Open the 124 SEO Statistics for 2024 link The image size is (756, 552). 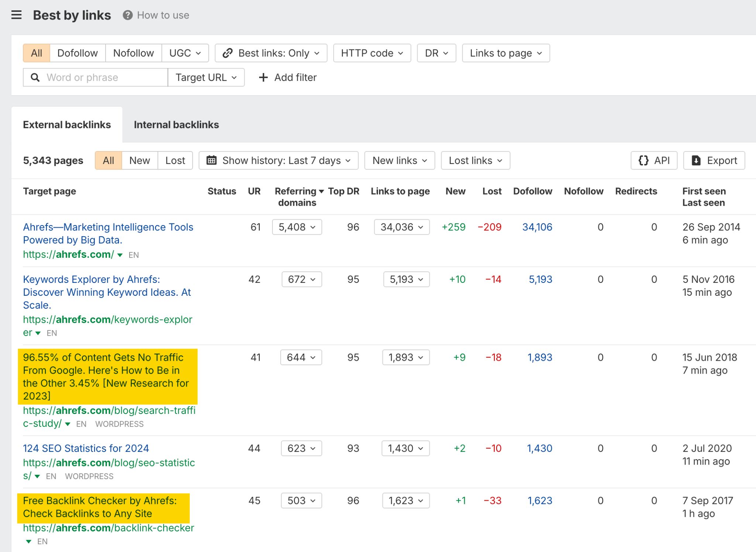click(86, 448)
